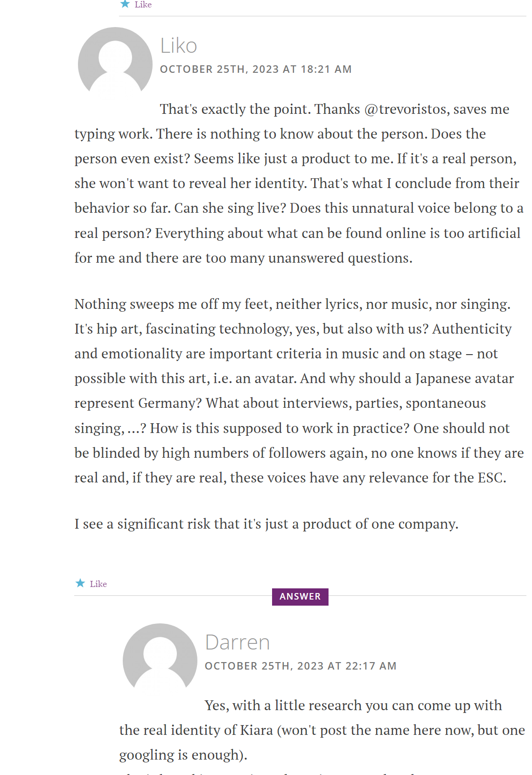The width and height of the screenshot is (532, 775).
Task: Click the commenter name Liko
Action: [x=178, y=46]
